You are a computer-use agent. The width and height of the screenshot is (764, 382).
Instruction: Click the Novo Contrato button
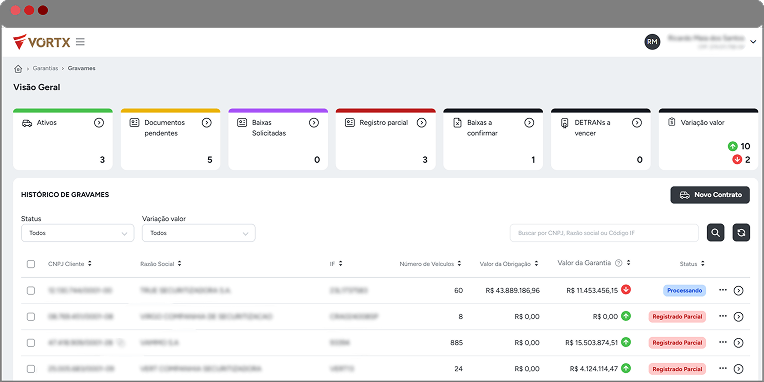(710, 195)
